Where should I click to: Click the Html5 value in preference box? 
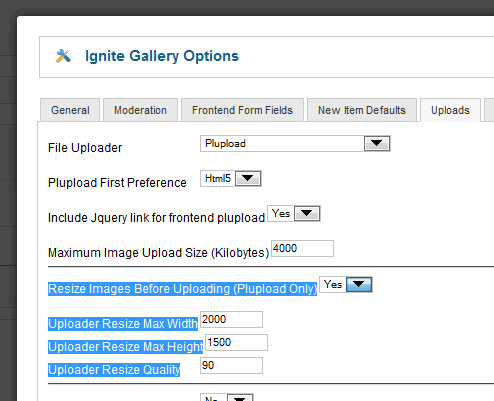click(218, 178)
